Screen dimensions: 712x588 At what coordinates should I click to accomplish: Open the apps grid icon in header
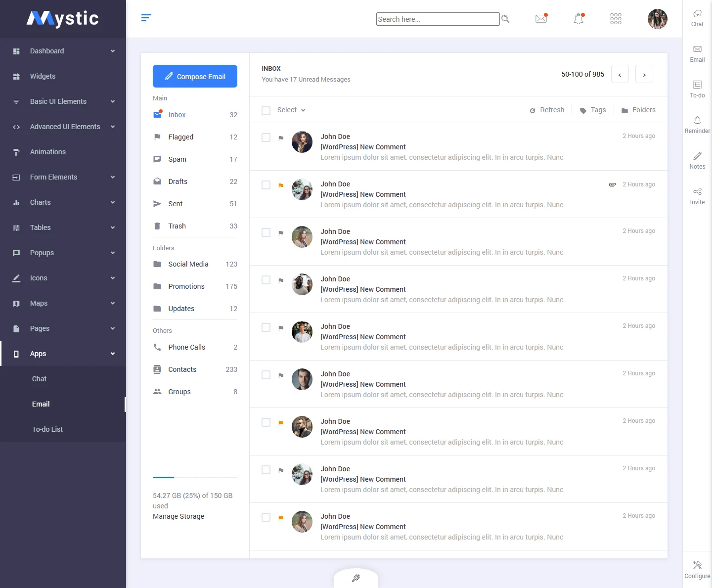click(616, 18)
